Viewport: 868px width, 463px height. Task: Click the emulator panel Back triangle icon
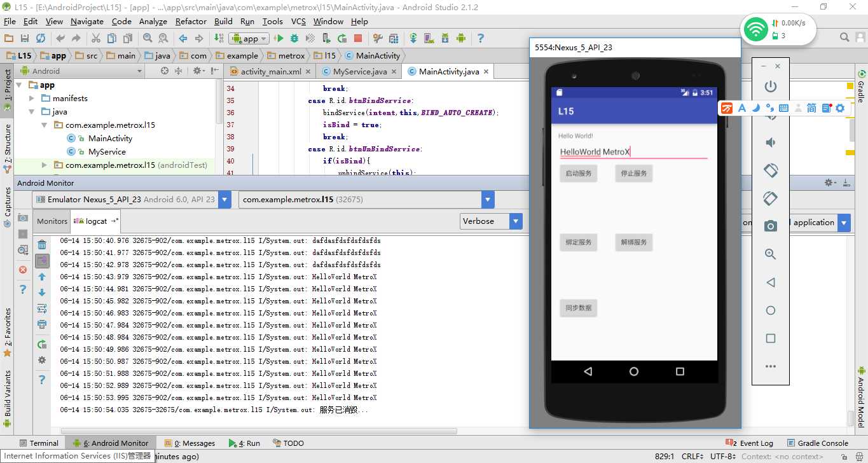770,282
